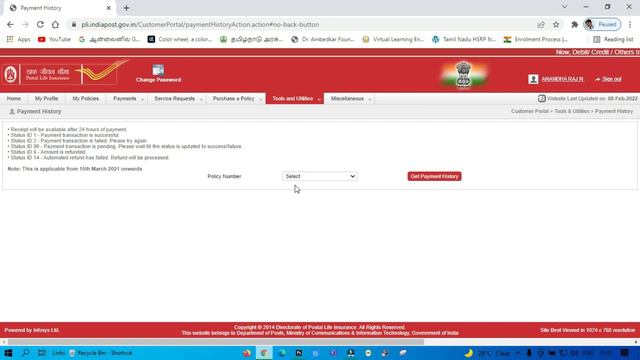Expand the Payments menu
The width and height of the screenshot is (640, 360).
(x=128, y=99)
